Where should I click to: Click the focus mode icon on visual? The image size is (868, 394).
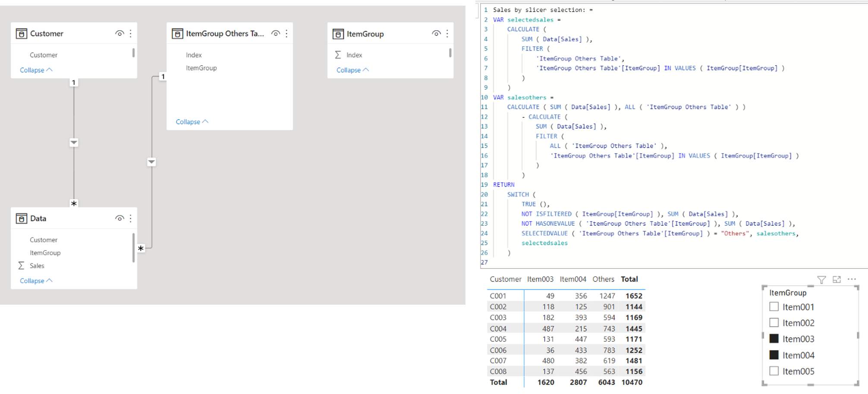pyautogui.click(x=837, y=279)
